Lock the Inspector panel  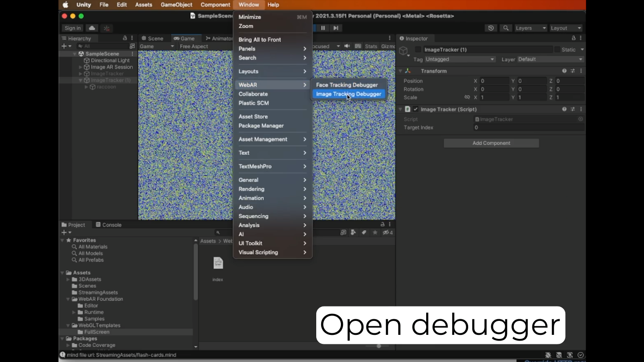point(573,38)
